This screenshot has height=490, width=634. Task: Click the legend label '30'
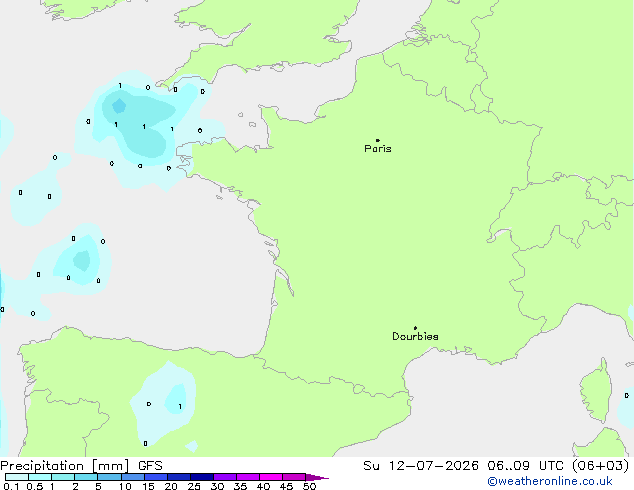pos(217,486)
